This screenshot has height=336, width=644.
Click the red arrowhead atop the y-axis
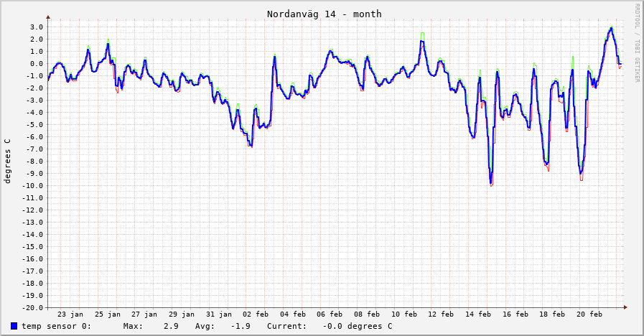point(48,17)
